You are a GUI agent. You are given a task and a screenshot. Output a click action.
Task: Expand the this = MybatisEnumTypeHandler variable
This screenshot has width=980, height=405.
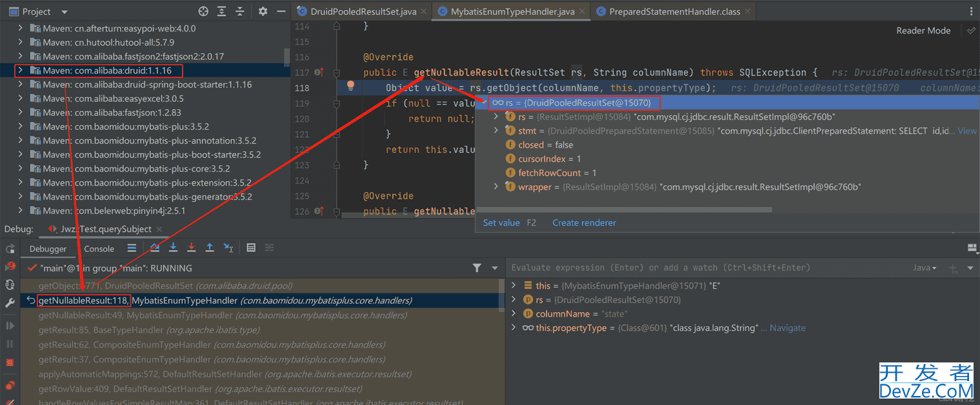click(x=514, y=286)
